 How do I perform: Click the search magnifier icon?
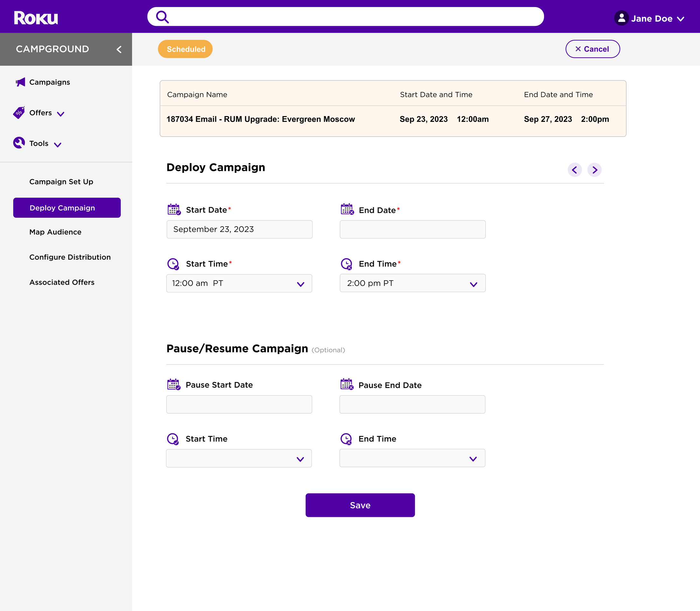162,17
